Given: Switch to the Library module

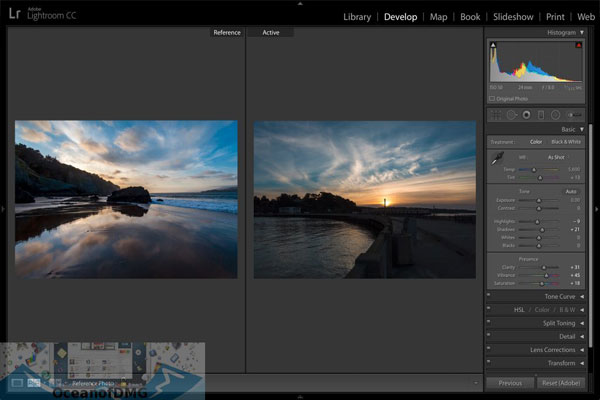Looking at the screenshot, I should pos(357,17).
